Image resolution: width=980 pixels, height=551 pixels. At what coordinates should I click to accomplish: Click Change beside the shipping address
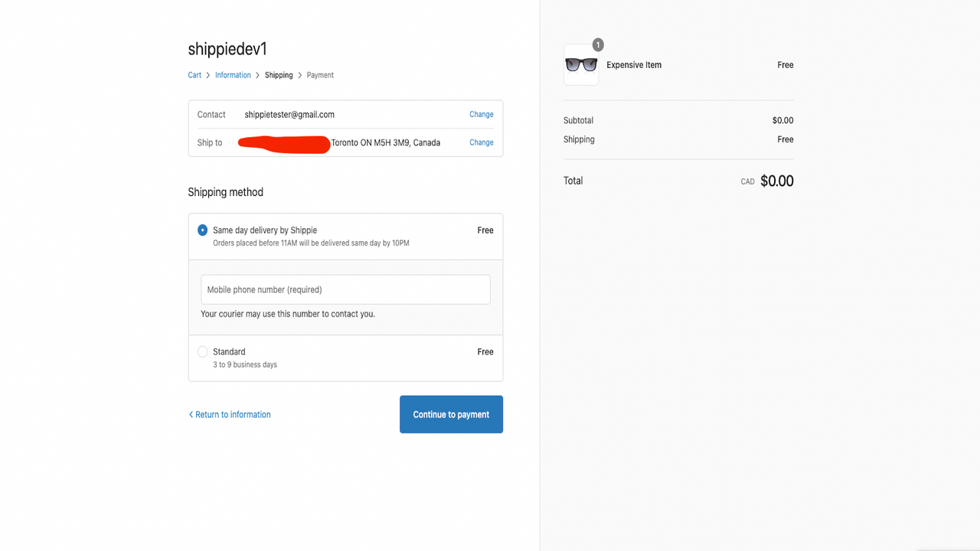pos(481,142)
